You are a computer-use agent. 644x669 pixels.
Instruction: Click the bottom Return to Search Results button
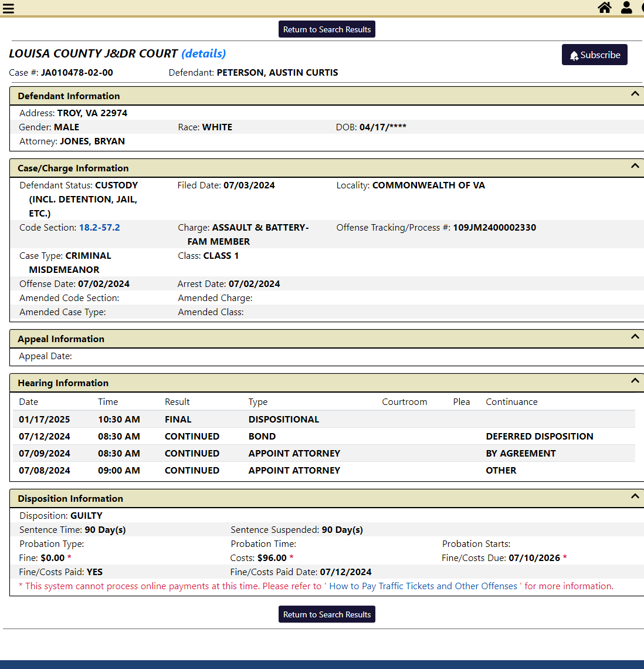click(x=327, y=614)
